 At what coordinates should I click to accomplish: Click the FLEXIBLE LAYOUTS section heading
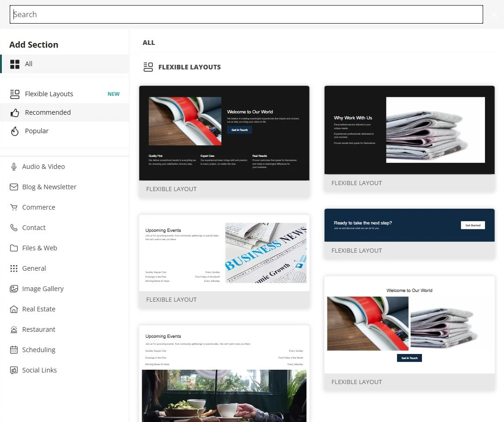189,67
